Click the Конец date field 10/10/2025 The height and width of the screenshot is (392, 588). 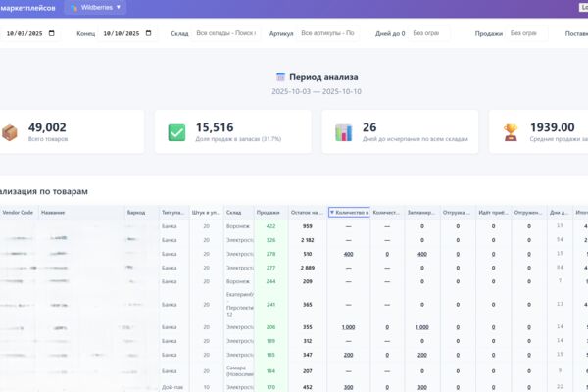pos(127,33)
